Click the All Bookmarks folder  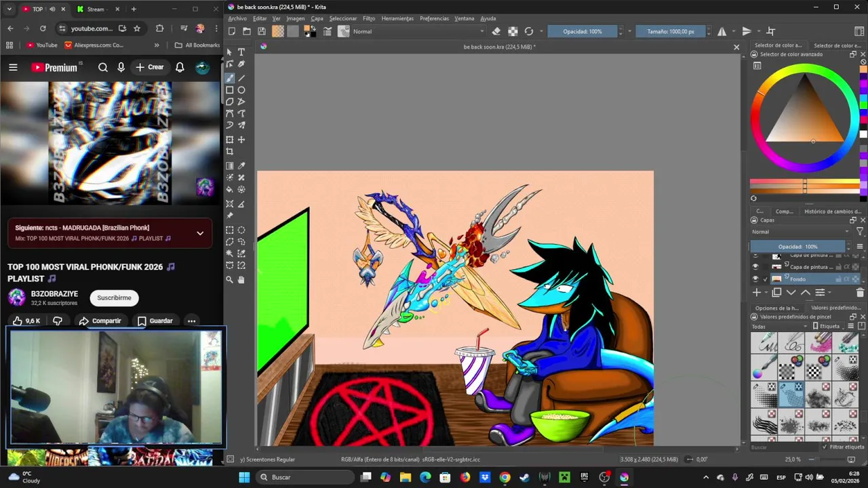point(197,45)
